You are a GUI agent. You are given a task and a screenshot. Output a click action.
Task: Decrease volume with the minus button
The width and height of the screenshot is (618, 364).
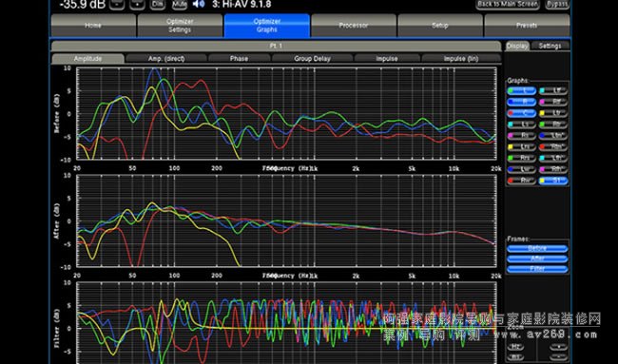(117, 4)
